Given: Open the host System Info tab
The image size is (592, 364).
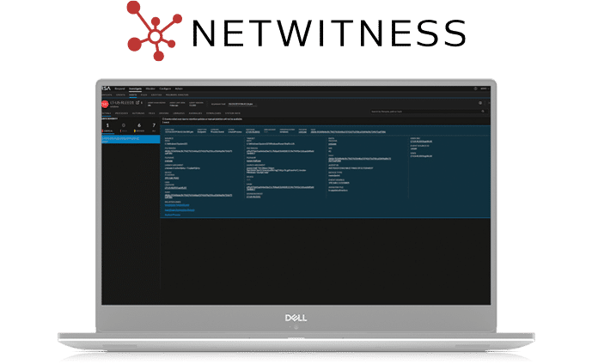Looking at the screenshot, I should click(233, 113).
